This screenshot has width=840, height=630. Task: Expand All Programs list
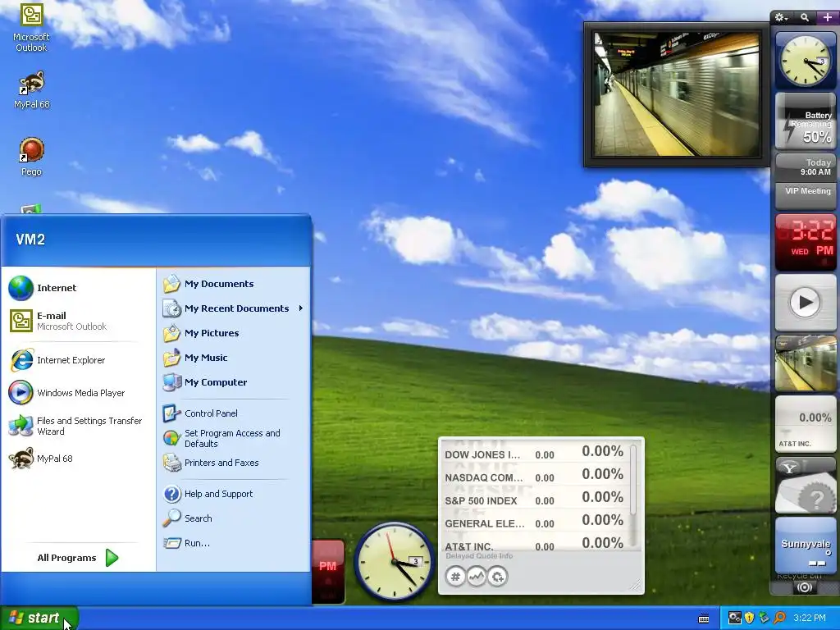pos(78,558)
